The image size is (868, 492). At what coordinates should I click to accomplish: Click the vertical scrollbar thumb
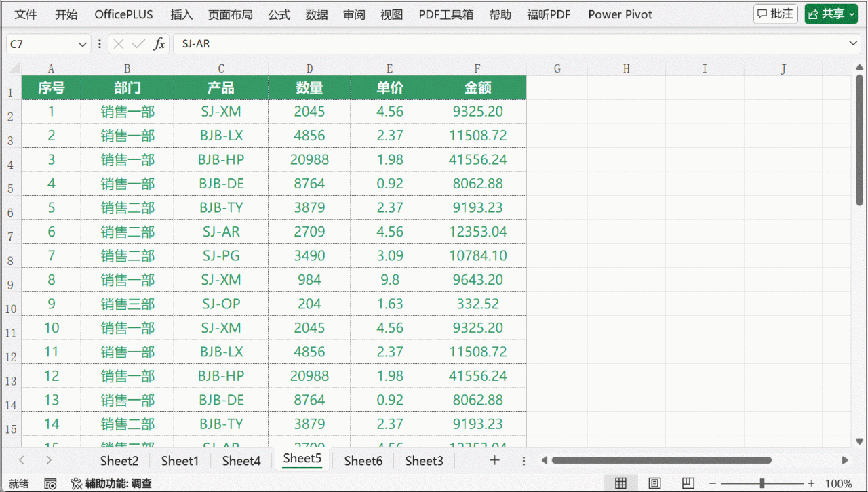click(859, 139)
